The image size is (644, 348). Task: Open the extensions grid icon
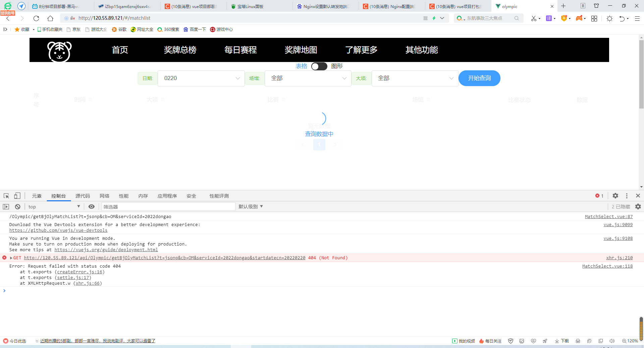click(594, 18)
